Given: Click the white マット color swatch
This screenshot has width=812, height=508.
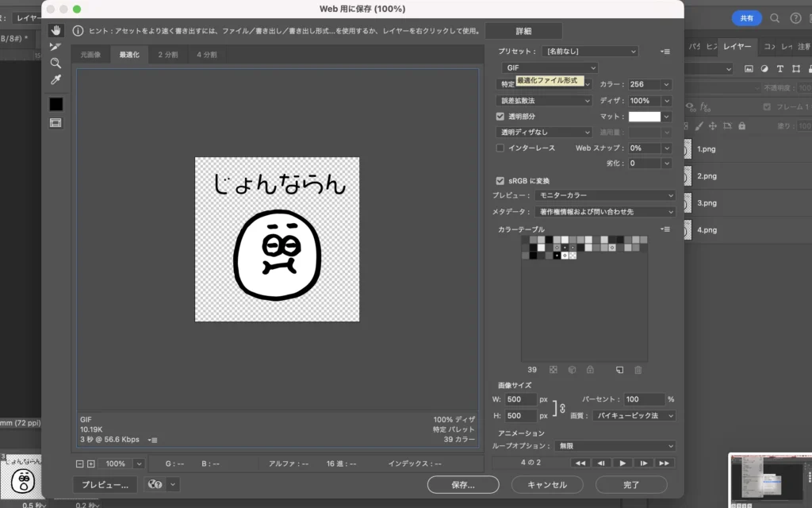Looking at the screenshot, I should pos(644,117).
